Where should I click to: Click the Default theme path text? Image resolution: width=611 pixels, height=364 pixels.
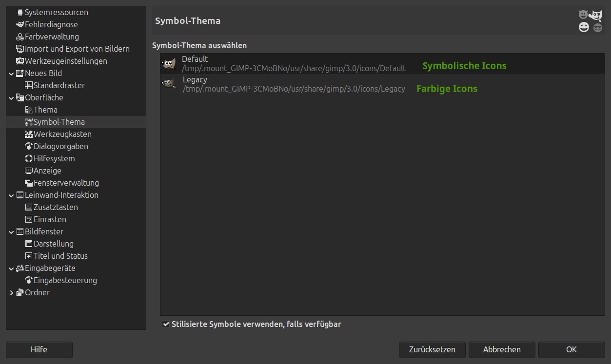(294, 68)
